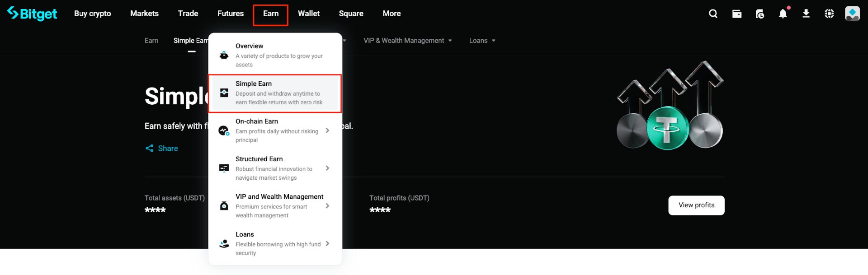Select Structured Earn in the dropdown
The image size is (868, 275).
[275, 168]
